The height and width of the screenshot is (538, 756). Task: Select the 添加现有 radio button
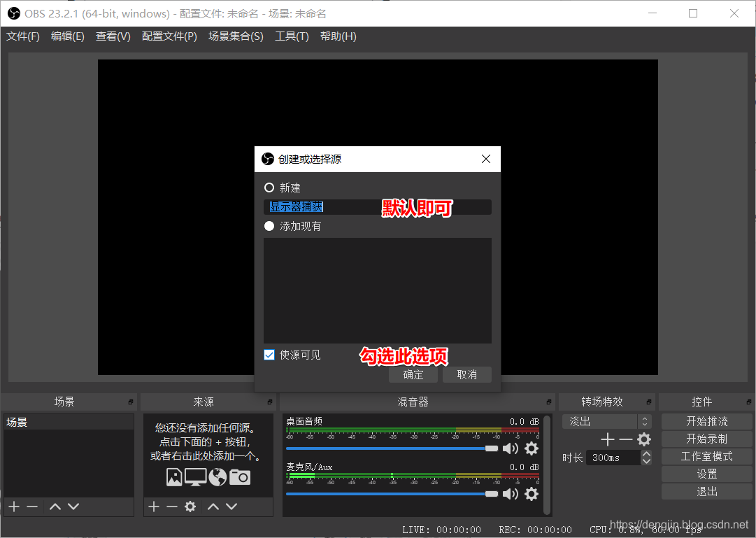pos(269,226)
